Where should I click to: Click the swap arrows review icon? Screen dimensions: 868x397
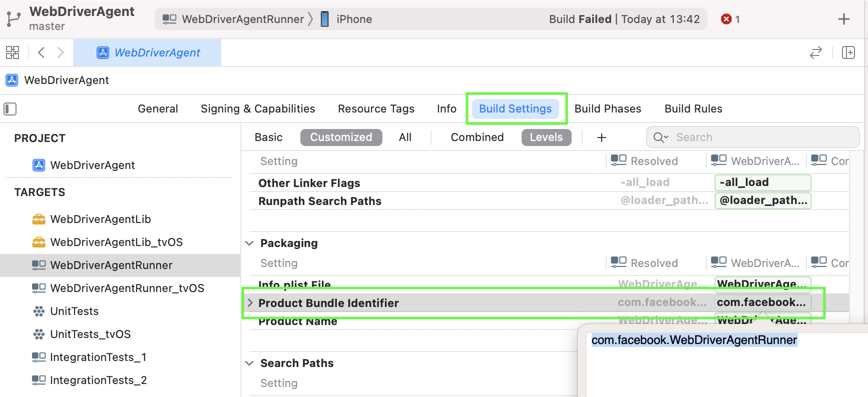click(x=816, y=52)
